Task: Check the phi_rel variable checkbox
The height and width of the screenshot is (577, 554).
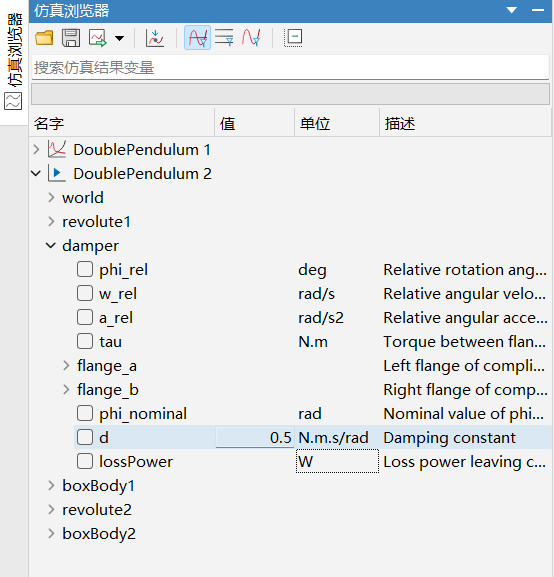Action: [x=85, y=269]
